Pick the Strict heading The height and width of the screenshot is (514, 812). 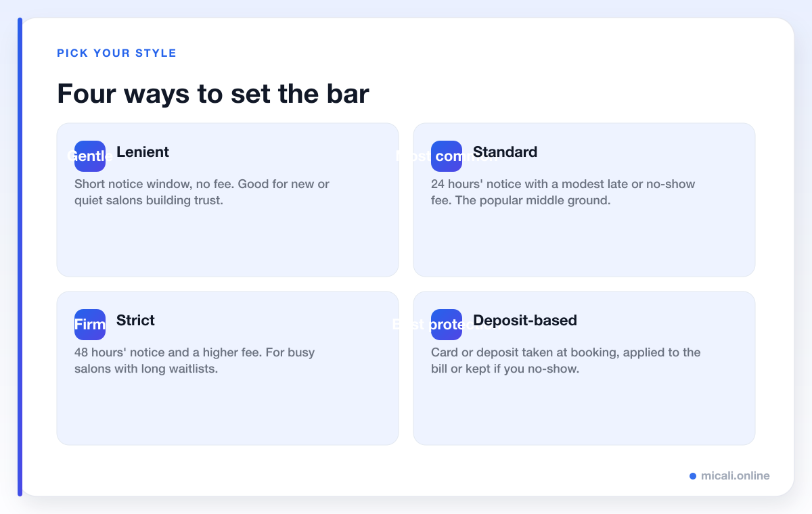(x=135, y=321)
